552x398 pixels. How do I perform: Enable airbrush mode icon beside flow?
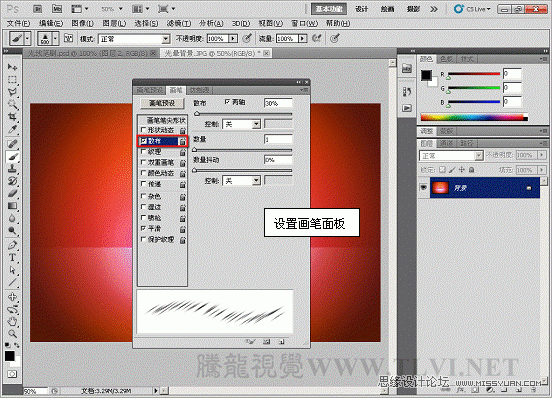[317, 38]
